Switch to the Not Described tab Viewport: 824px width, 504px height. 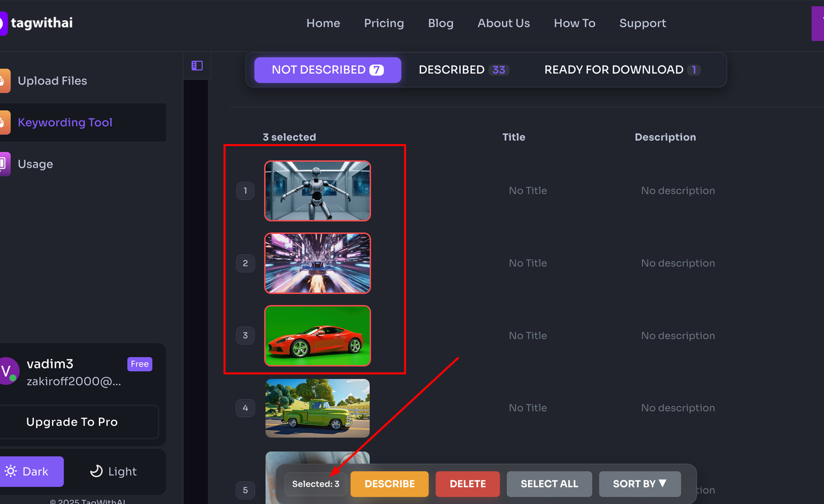click(327, 70)
